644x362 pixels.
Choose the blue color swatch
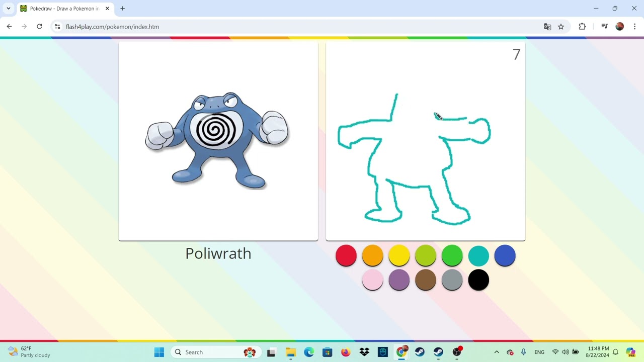(x=505, y=255)
